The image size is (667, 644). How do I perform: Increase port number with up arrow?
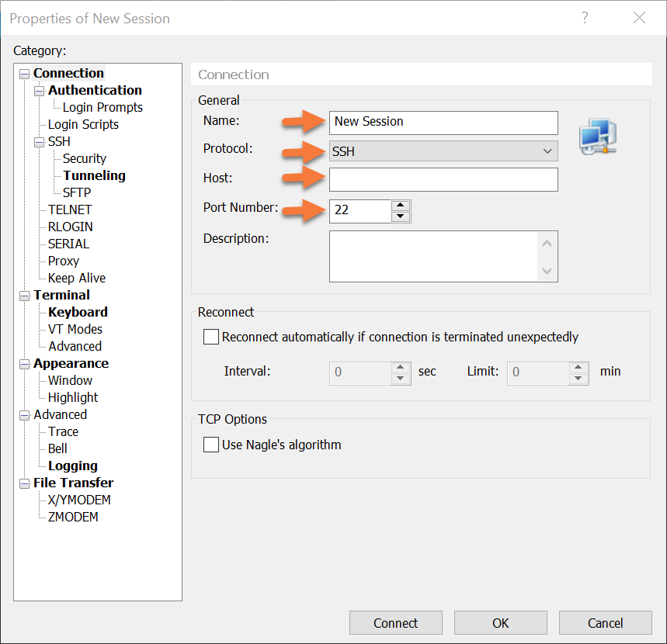pos(401,206)
